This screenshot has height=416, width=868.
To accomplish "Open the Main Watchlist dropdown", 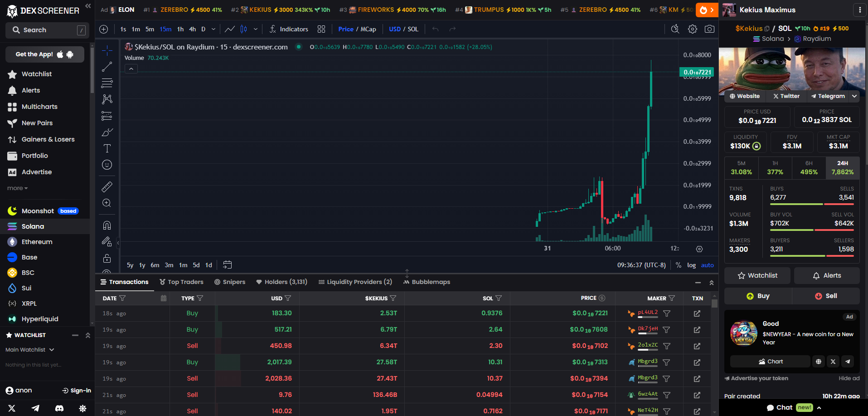I will (x=30, y=350).
